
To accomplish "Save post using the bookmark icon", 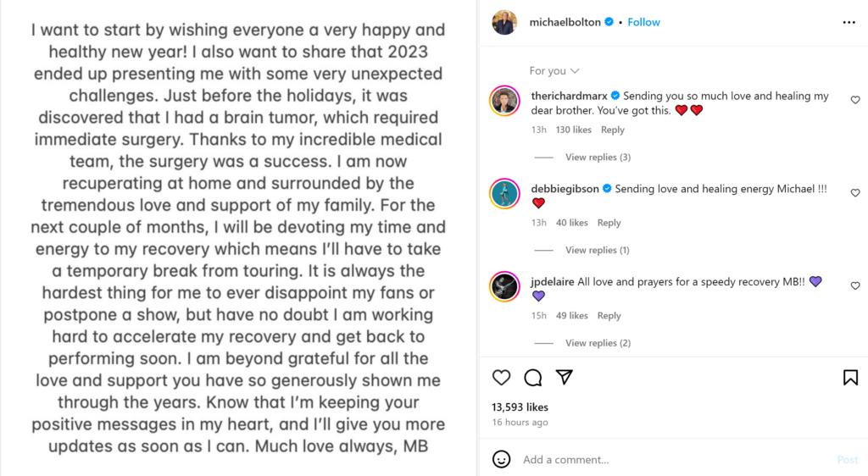I will coord(850,378).
